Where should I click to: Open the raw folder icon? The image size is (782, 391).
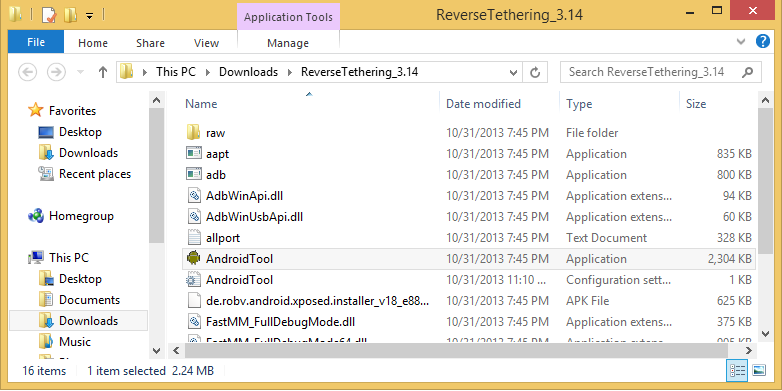(194, 133)
